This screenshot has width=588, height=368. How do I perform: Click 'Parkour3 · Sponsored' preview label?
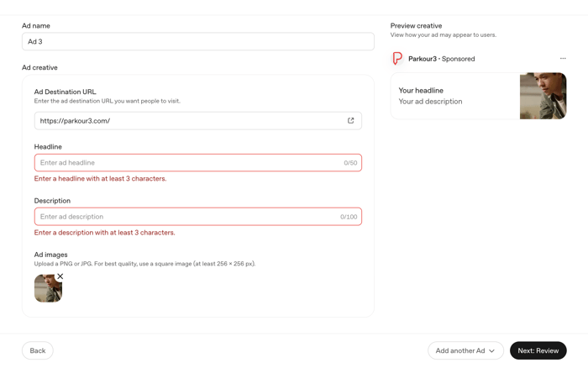(x=441, y=59)
